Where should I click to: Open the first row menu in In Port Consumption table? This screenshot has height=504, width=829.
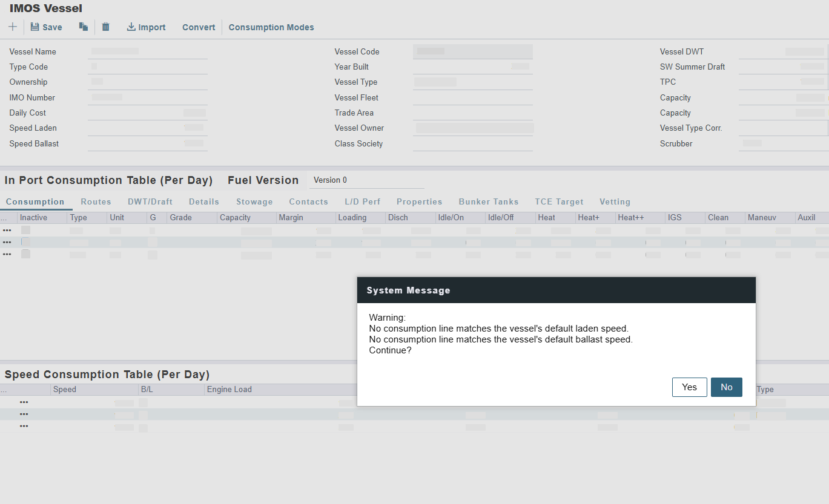7,230
